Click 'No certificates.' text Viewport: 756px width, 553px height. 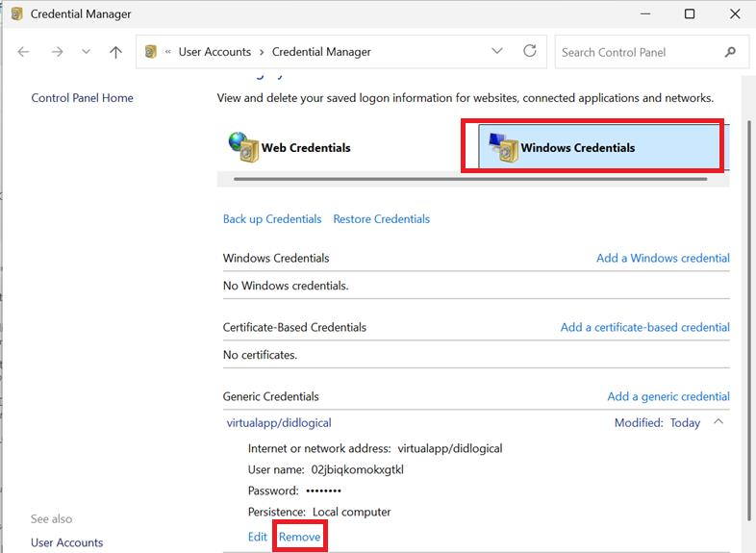point(260,355)
